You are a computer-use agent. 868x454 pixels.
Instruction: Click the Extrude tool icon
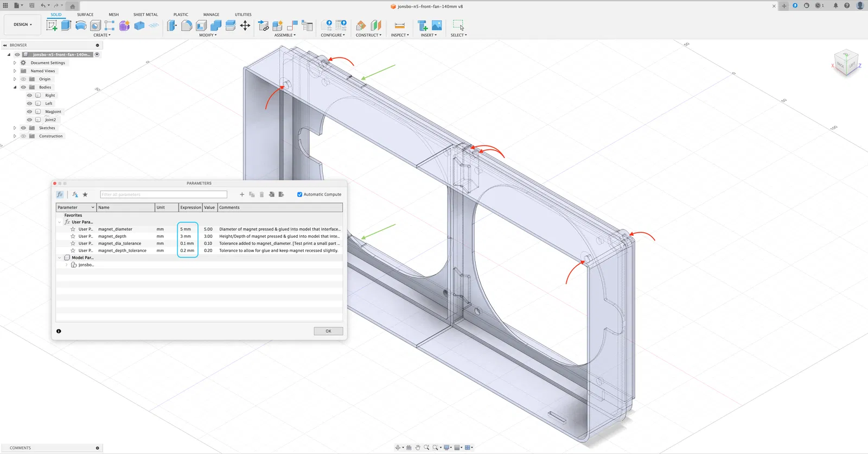tap(66, 26)
